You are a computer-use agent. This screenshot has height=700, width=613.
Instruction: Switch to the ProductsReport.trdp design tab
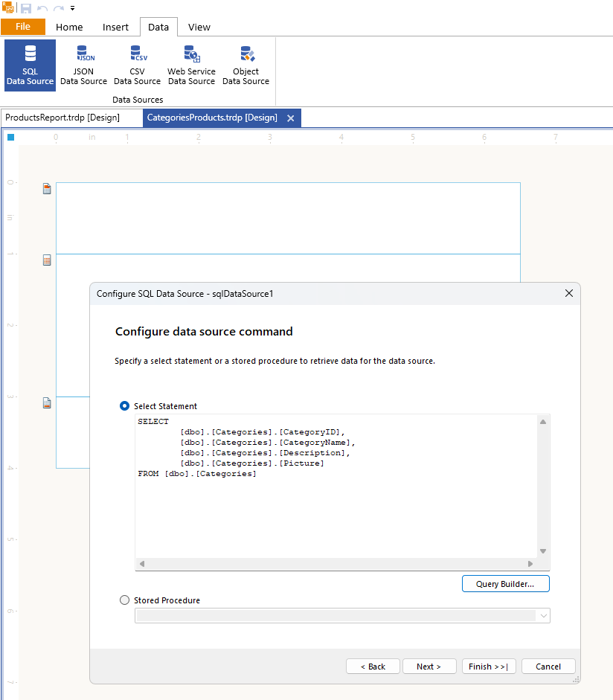pos(62,118)
